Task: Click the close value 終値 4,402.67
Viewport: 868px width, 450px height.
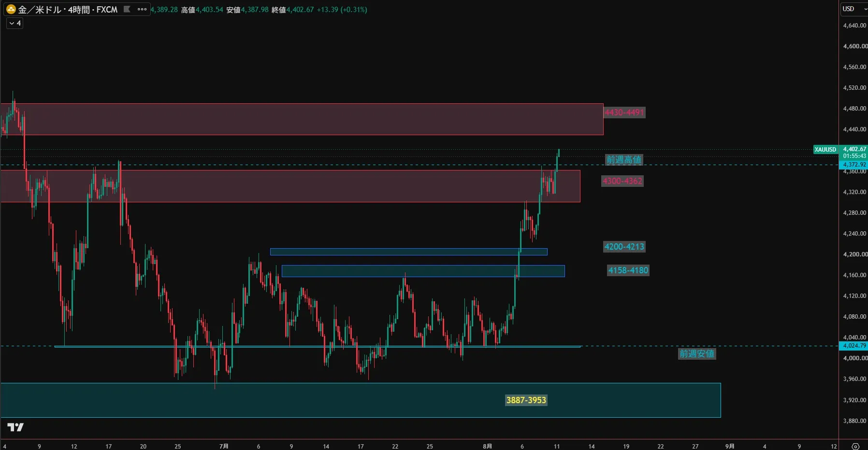Action: (x=293, y=10)
